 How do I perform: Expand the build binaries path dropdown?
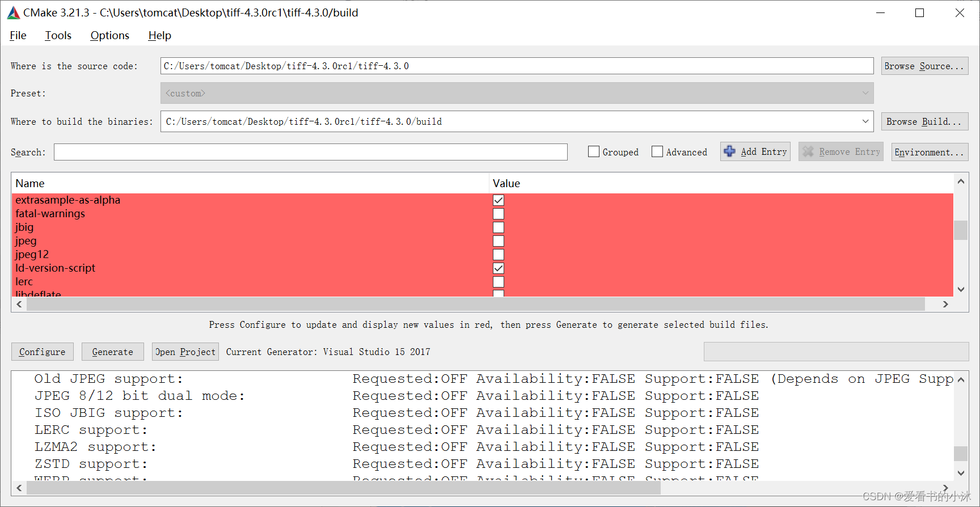pyautogui.click(x=865, y=121)
